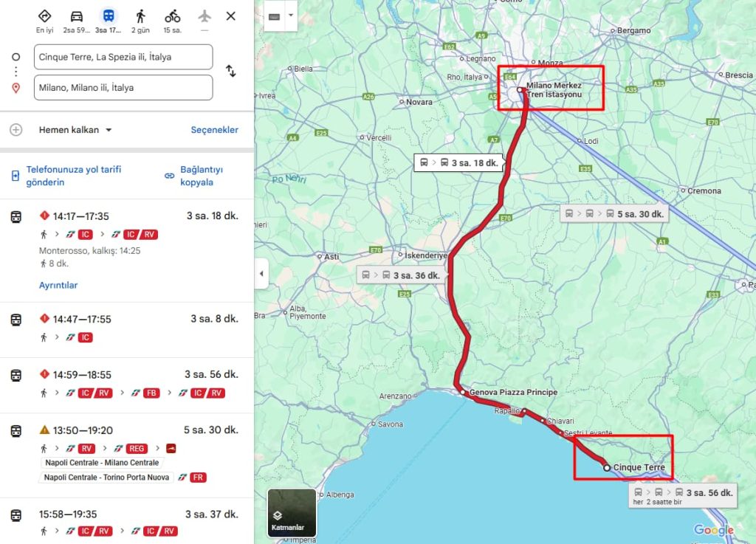Image resolution: width=756 pixels, height=544 pixels.
Task: Click 'Telefonunuza yol tarifi gönderin'
Action: [x=74, y=176]
